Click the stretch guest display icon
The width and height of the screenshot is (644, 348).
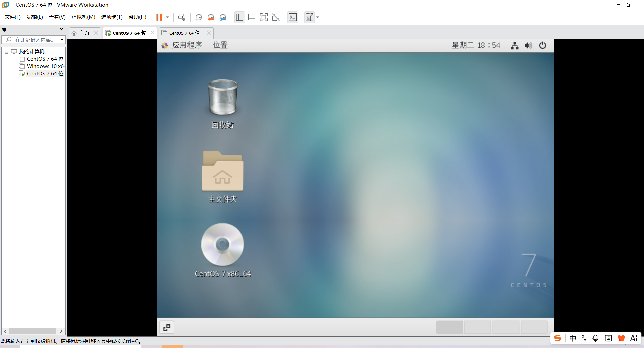pyautogui.click(x=309, y=17)
